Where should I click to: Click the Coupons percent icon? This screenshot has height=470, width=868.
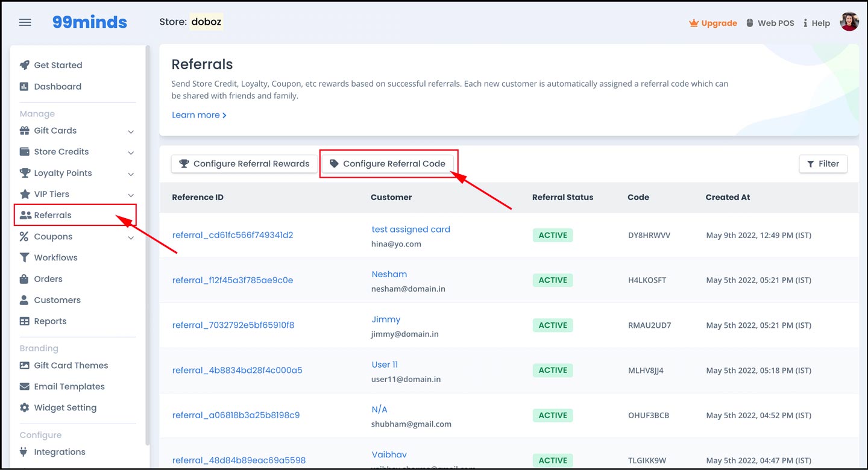click(x=24, y=237)
